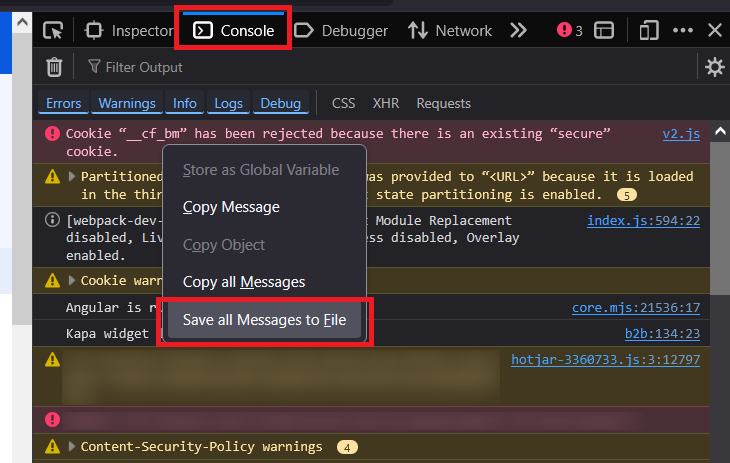730x463 pixels.
Task: Click error icon on the blurred error row
Action: [x=52, y=419]
